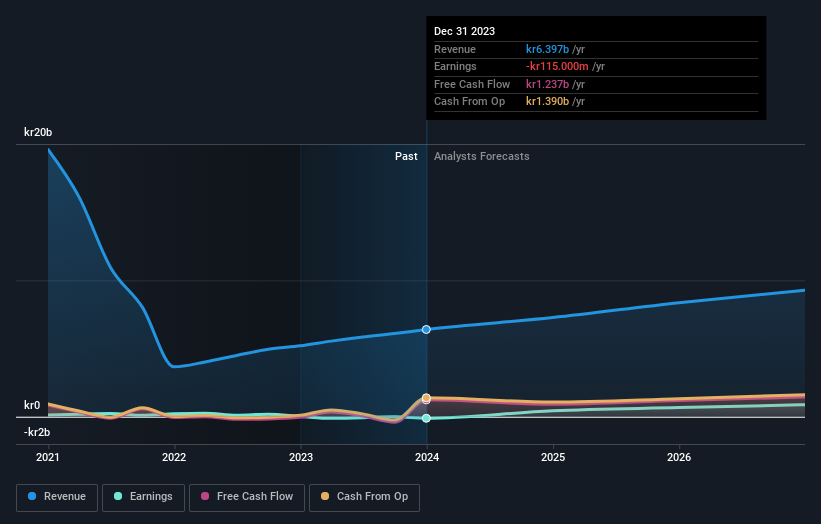Screen dimensions: 821x524
Task: Select the 2026 x-axis label
Action: click(x=679, y=458)
